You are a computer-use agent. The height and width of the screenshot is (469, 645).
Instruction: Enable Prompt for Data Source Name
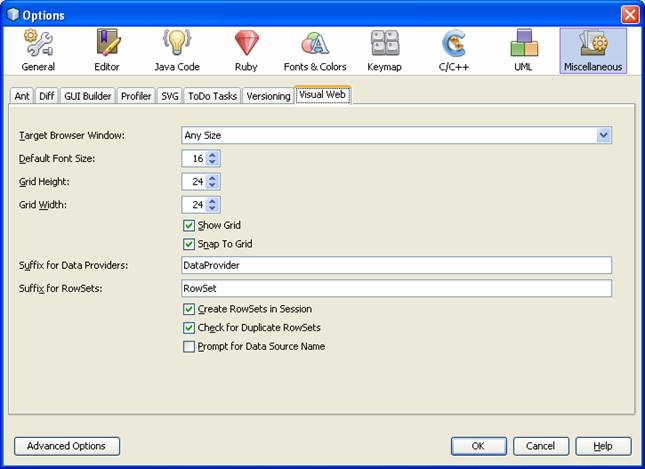tap(189, 347)
